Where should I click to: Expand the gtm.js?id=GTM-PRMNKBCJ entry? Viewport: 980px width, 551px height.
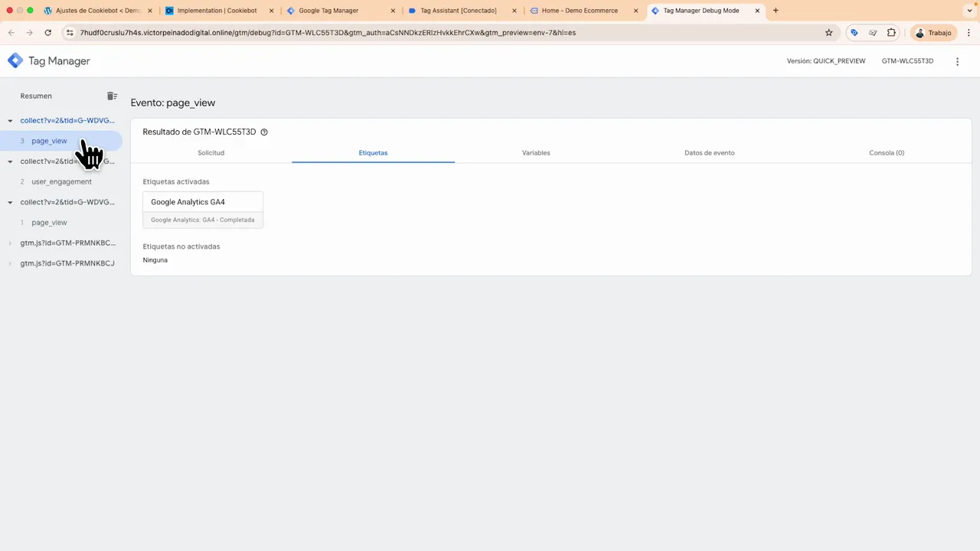(x=10, y=262)
